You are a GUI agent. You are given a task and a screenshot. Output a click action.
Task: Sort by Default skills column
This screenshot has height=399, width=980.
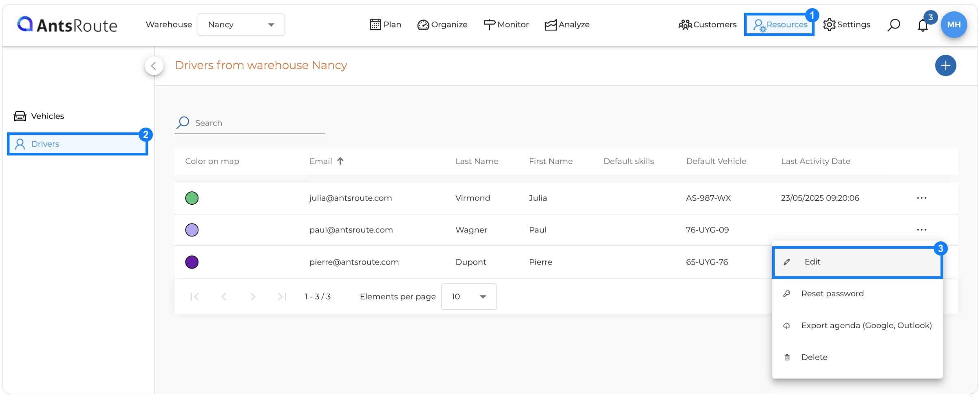click(629, 161)
